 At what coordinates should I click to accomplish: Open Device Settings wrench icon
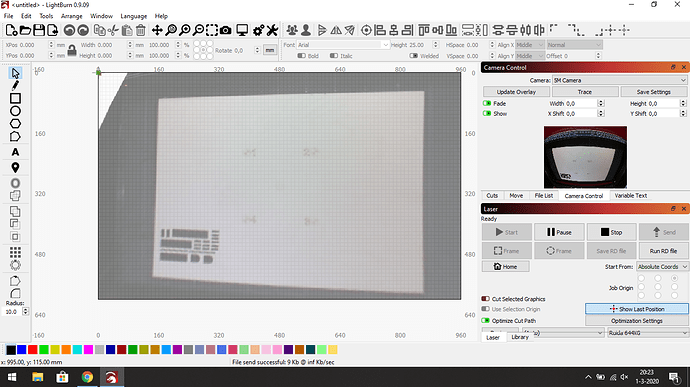click(x=272, y=30)
